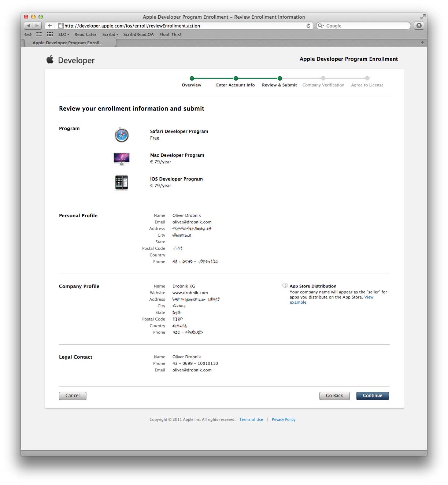The width and height of the screenshot is (448, 485).
Task: Open the Float This! bookmark
Action: tap(170, 34)
